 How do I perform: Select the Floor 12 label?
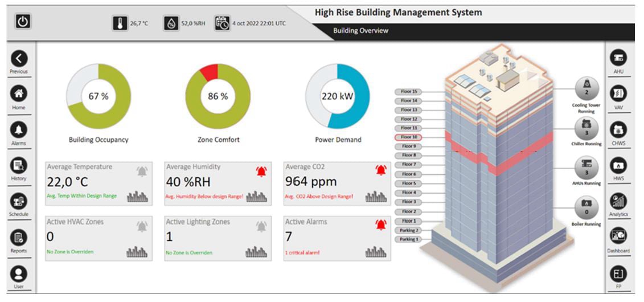408,119
